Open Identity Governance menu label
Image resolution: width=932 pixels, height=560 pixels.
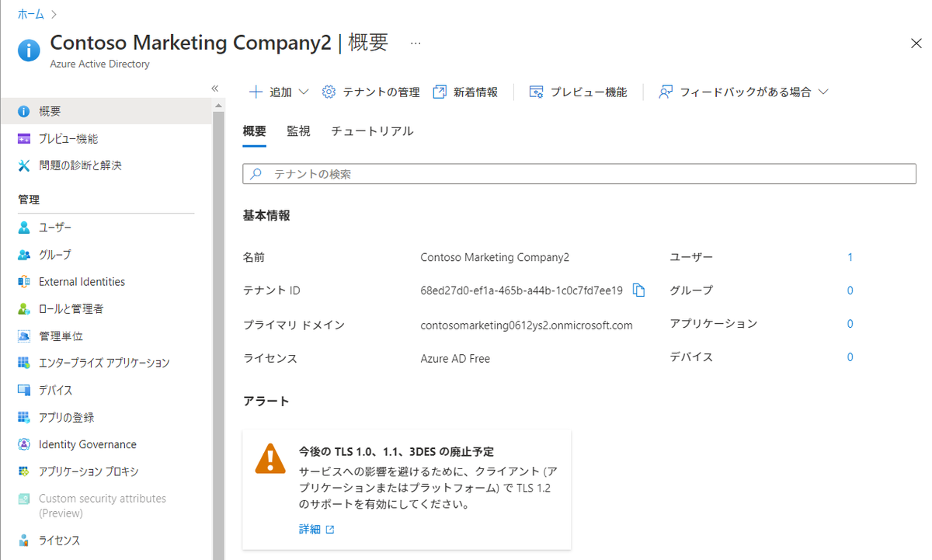[x=88, y=444]
